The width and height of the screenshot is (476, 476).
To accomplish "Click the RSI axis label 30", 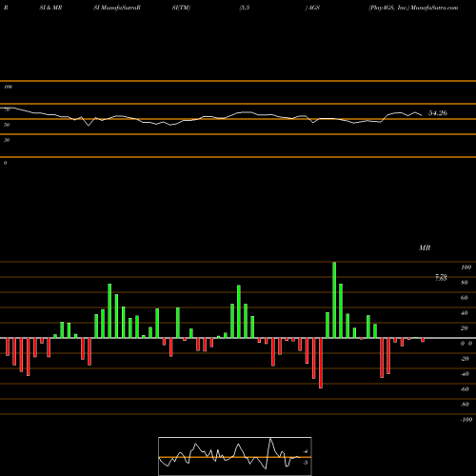I will [7, 140].
